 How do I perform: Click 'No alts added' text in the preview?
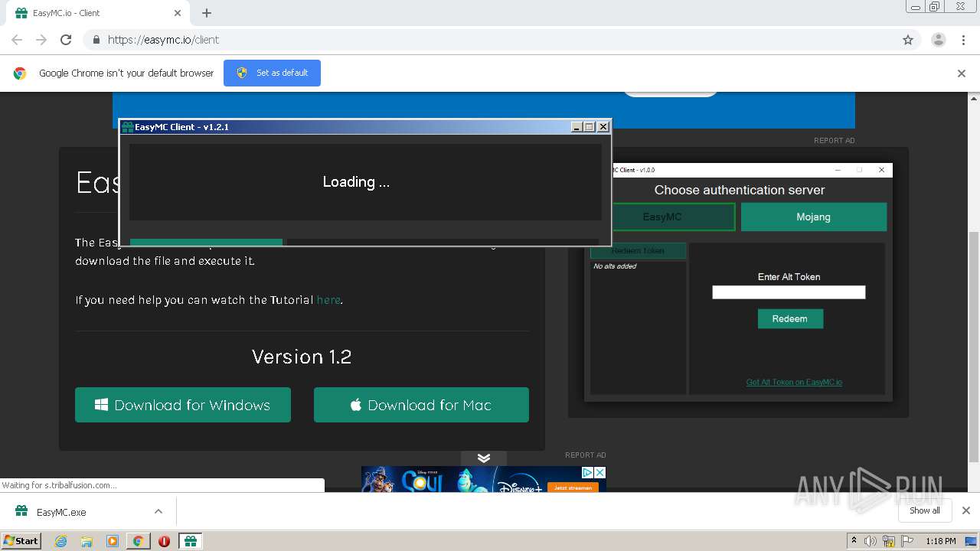click(615, 266)
